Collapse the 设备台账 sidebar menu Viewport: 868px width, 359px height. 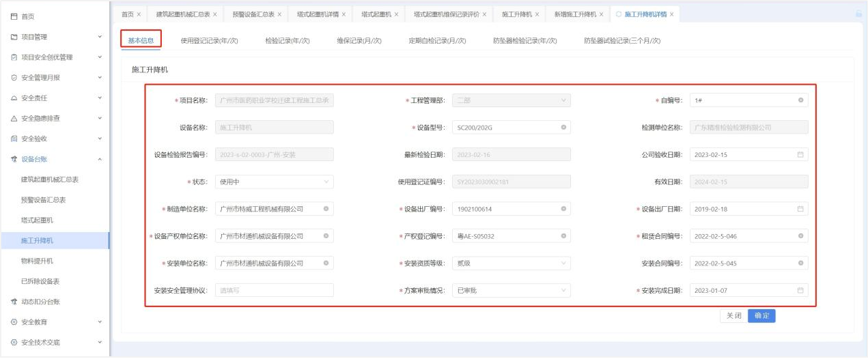coord(55,159)
